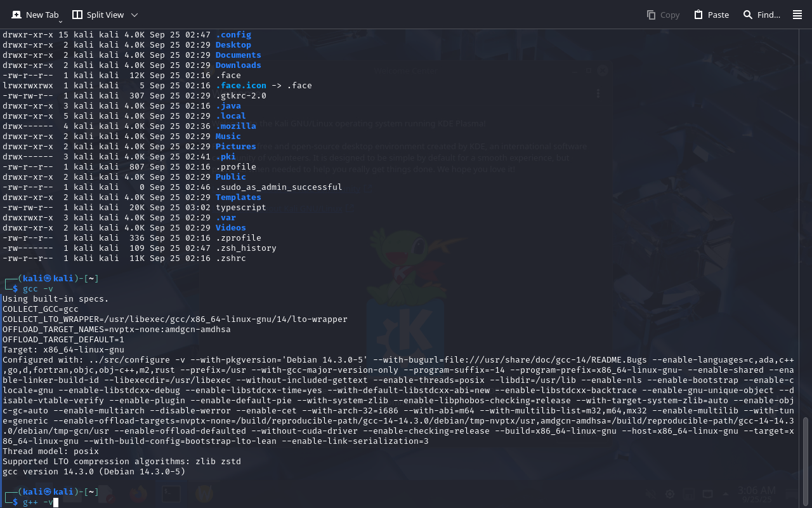Open a new terminal tab
The image size is (812, 508).
(x=35, y=15)
